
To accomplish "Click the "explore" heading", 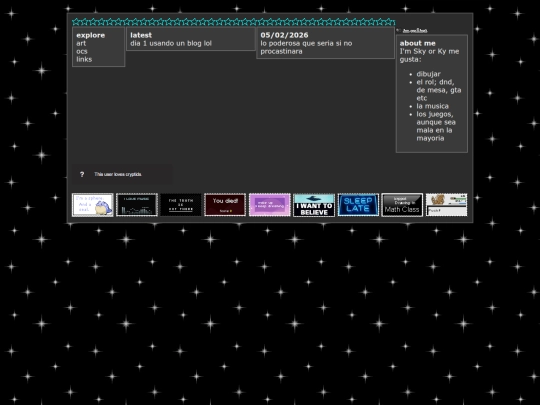I will tap(91, 35).
